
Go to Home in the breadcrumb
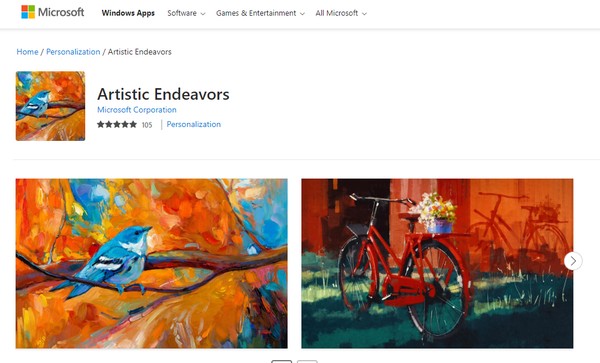(x=27, y=52)
